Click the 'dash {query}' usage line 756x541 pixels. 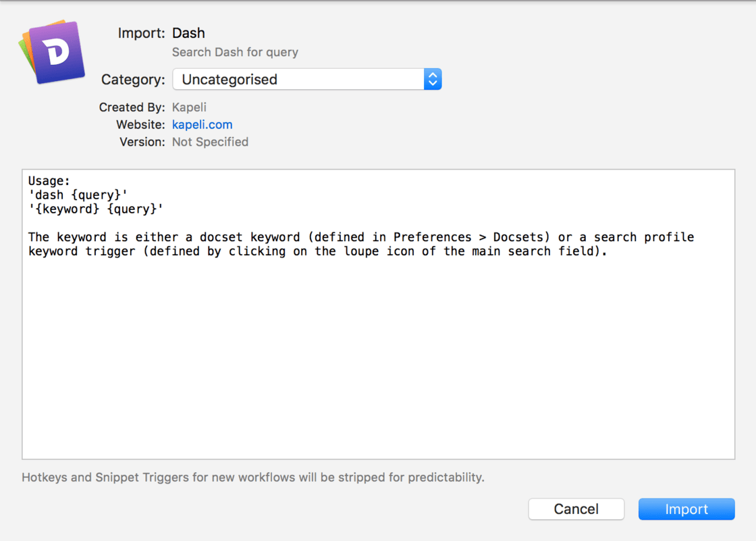(x=78, y=195)
